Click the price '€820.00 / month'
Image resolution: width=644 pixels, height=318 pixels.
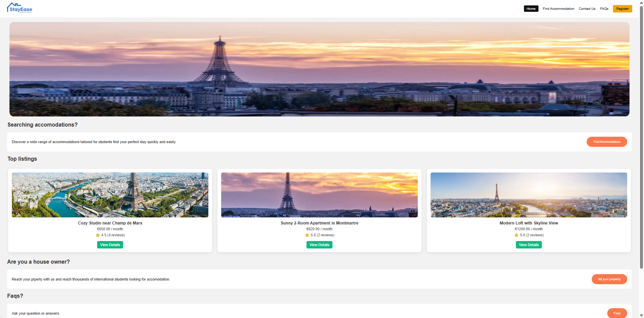click(x=319, y=229)
